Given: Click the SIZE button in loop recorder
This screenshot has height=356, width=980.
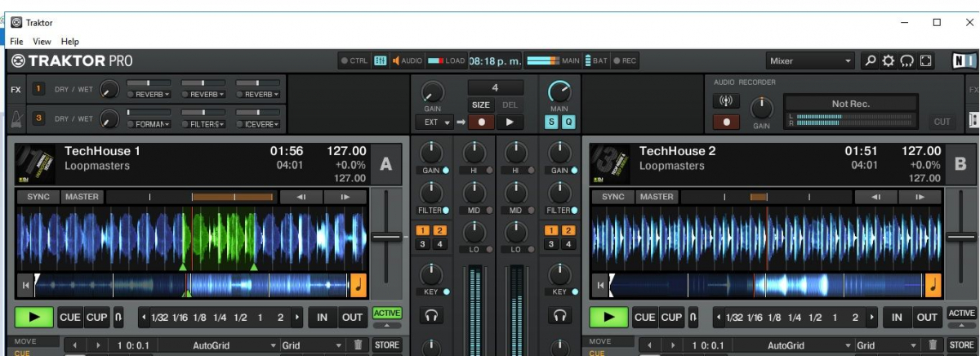Looking at the screenshot, I should coord(481,105).
